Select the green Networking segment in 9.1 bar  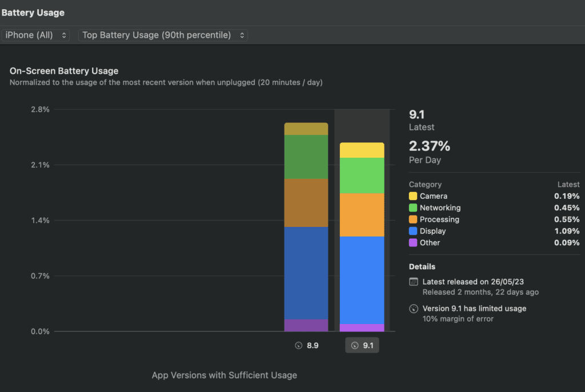(x=362, y=175)
